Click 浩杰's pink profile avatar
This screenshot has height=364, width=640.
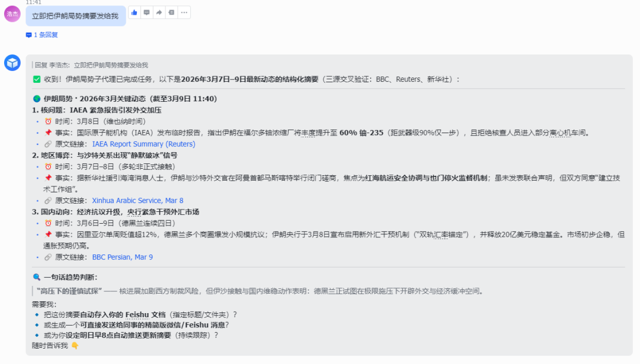(12, 13)
